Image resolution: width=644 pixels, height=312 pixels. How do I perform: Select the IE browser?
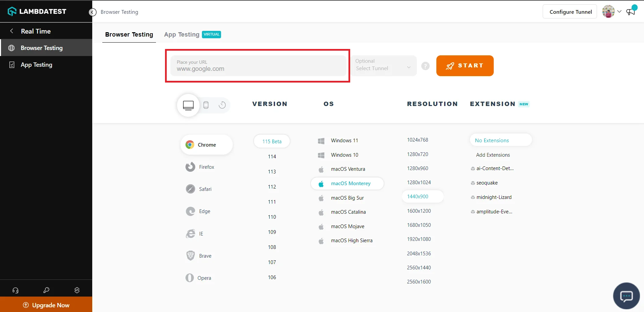(195, 233)
